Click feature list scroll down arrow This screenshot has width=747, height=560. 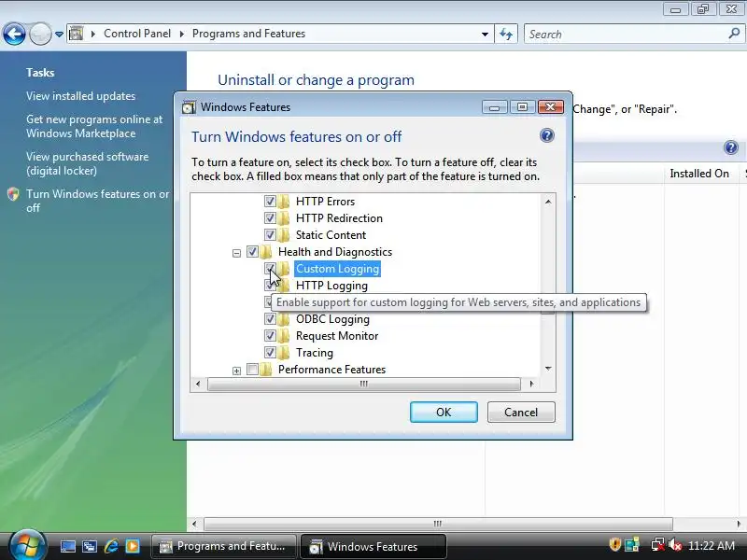pyautogui.click(x=548, y=369)
